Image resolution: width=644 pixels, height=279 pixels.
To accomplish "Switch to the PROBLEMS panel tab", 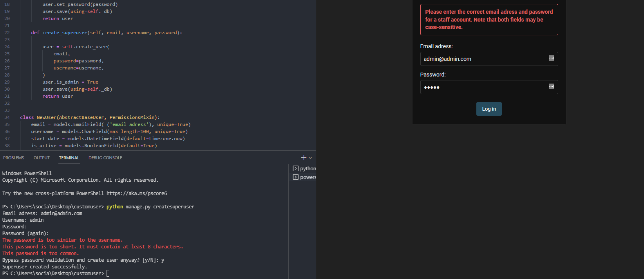I will 14,158.
